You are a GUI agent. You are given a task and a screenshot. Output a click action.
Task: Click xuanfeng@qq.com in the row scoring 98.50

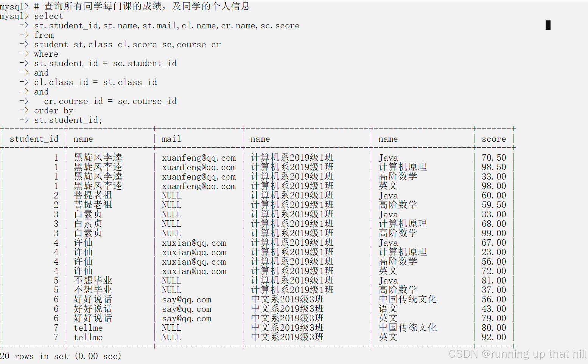point(199,167)
